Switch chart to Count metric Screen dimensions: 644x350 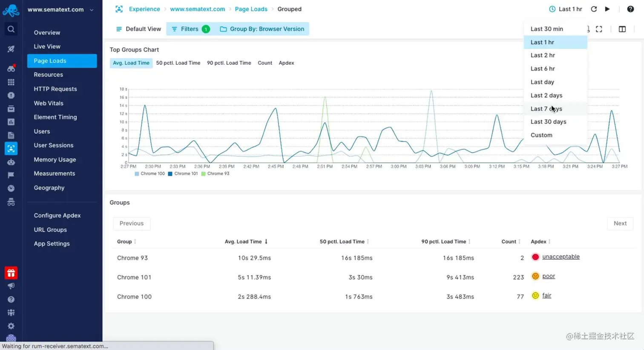coord(265,63)
